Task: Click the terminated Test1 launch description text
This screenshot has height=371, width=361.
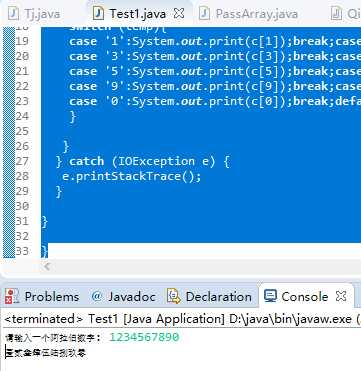Action: (x=183, y=319)
